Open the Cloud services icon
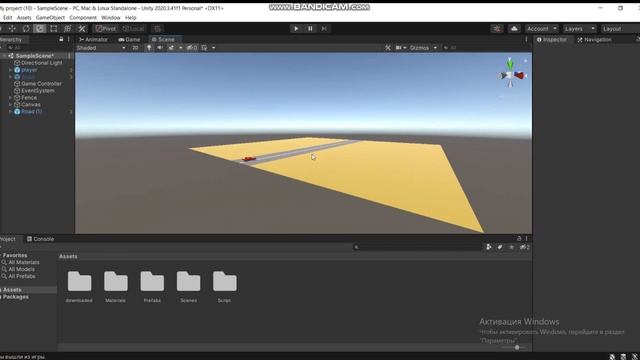 pyautogui.click(x=514, y=29)
